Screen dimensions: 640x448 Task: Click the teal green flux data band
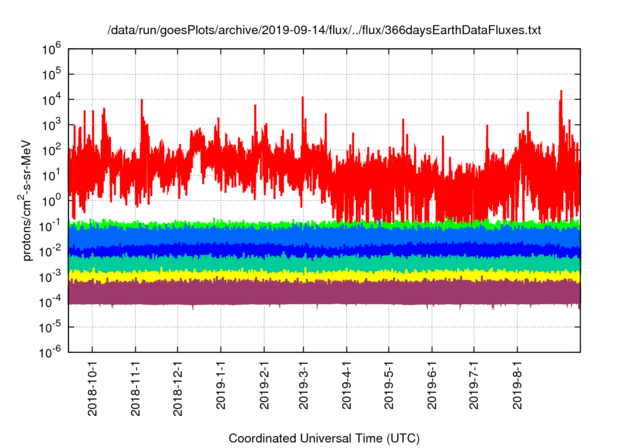click(x=324, y=263)
